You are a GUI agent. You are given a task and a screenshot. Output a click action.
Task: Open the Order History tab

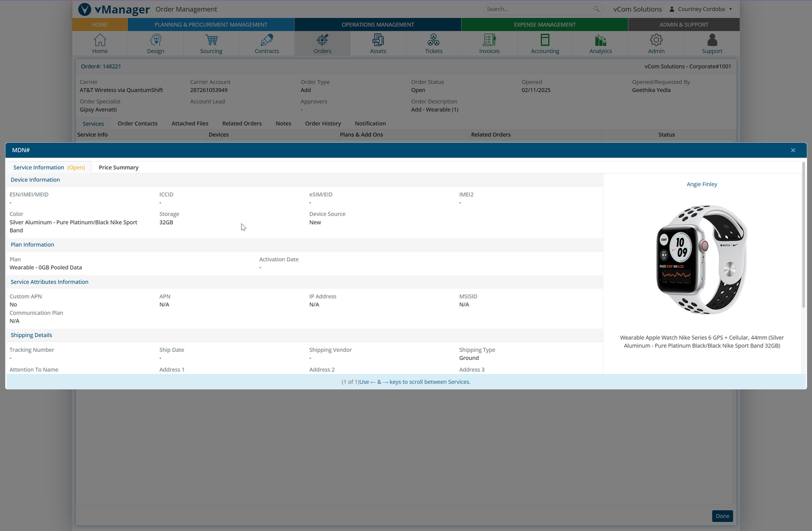323,123
